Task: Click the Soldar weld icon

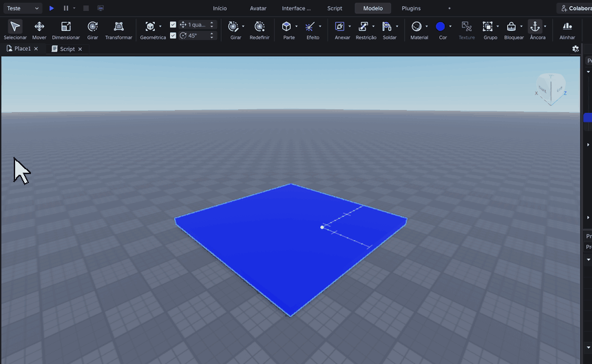Action: 387,26
